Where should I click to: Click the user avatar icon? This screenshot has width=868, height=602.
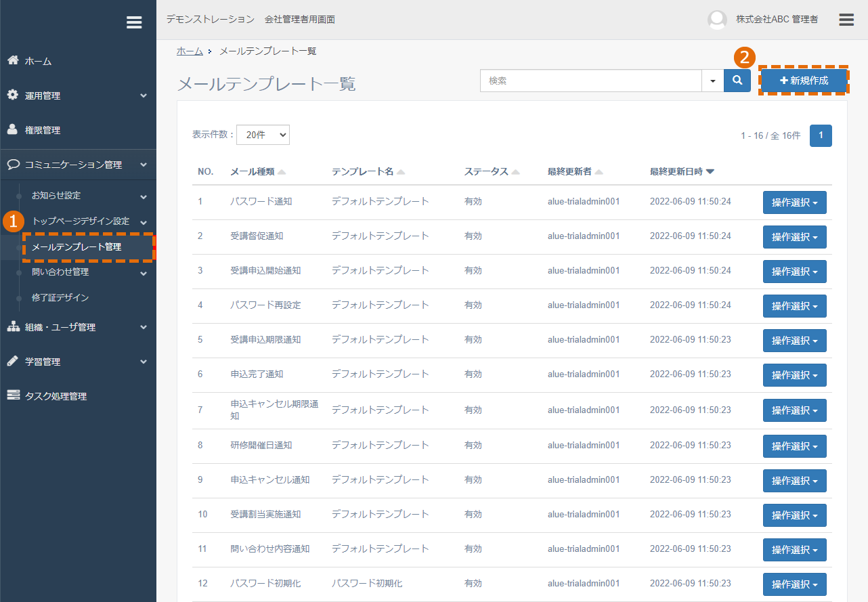pos(717,20)
